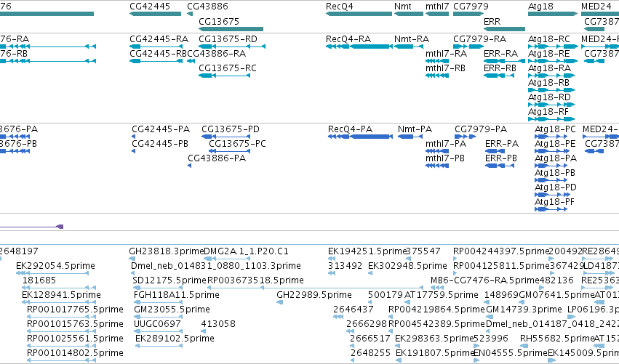619x364 pixels.
Task: Click the CG7979 gene label
Action: tap(471, 7)
